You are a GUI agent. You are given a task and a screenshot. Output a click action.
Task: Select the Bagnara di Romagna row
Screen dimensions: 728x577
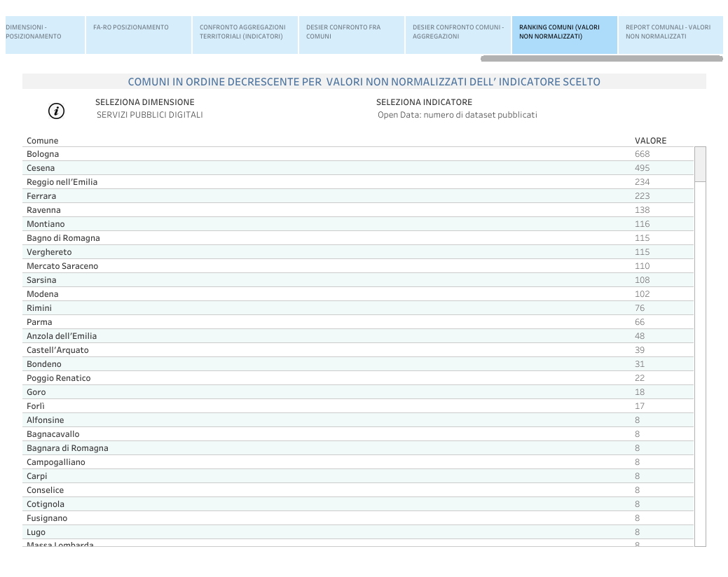coord(358,448)
